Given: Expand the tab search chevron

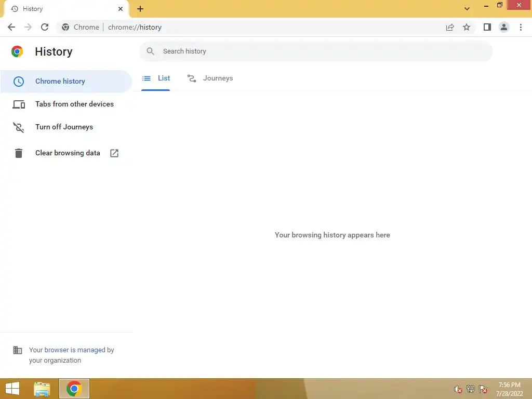Looking at the screenshot, I should [x=467, y=9].
